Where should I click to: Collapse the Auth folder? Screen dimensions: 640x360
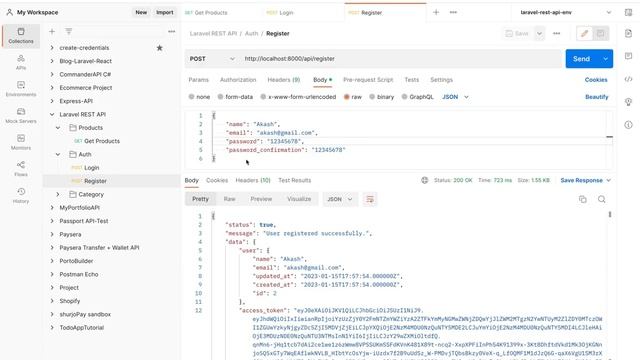tap(58, 154)
